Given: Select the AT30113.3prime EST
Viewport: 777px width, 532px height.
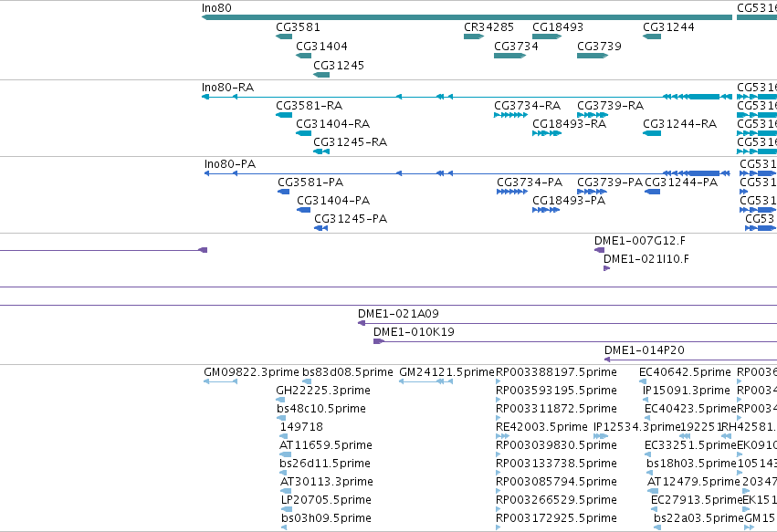Looking at the screenshot, I should pos(286,491).
